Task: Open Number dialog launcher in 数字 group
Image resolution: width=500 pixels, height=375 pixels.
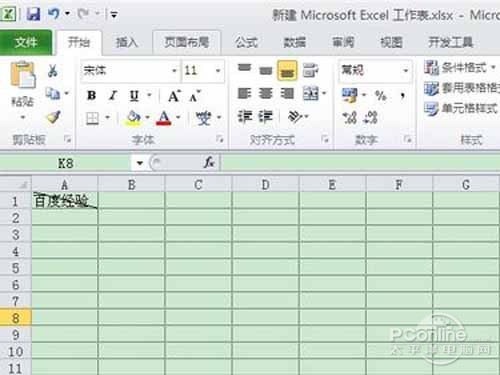Action: (x=407, y=139)
